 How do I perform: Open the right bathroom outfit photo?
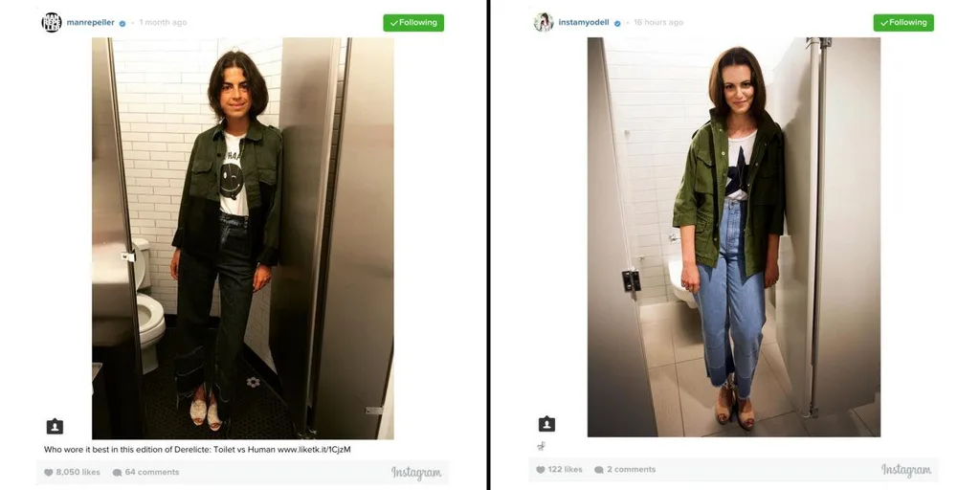pos(734,237)
